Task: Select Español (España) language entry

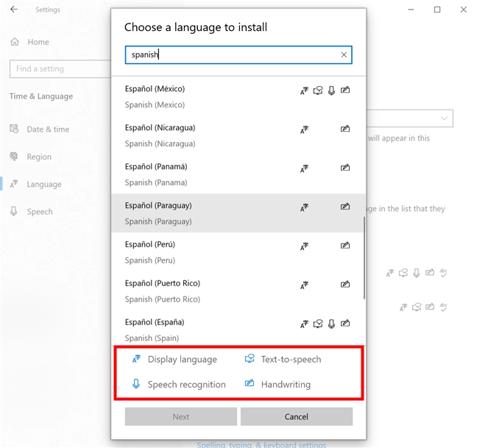Action: click(239, 330)
